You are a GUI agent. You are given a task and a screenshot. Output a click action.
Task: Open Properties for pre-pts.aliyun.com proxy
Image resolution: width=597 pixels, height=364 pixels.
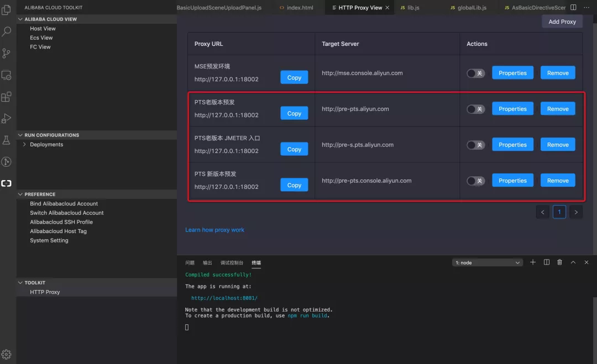point(512,109)
